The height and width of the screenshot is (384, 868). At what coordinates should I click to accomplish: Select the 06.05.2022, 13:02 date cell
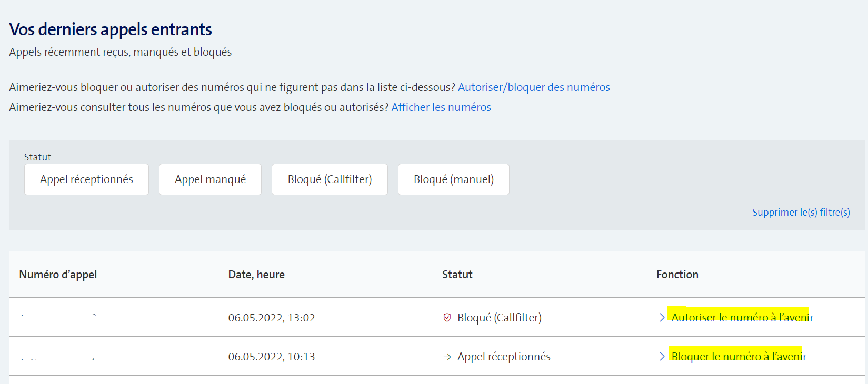271,318
